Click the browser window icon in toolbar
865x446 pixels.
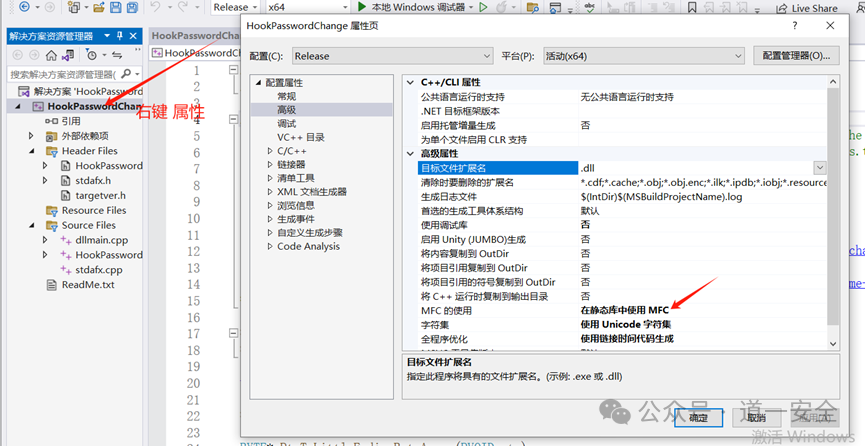coord(556,7)
